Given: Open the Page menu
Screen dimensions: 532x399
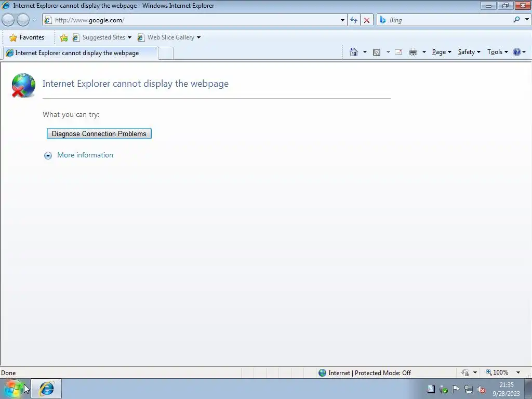Looking at the screenshot, I should (442, 52).
